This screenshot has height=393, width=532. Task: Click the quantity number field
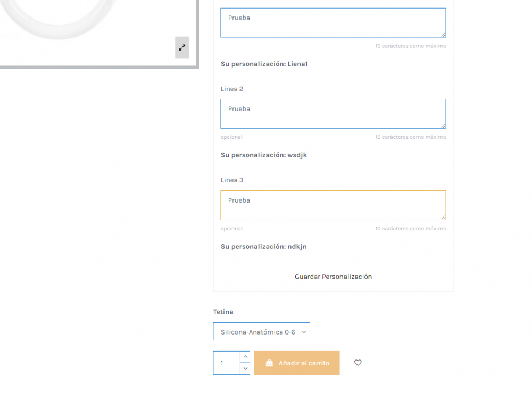click(227, 363)
